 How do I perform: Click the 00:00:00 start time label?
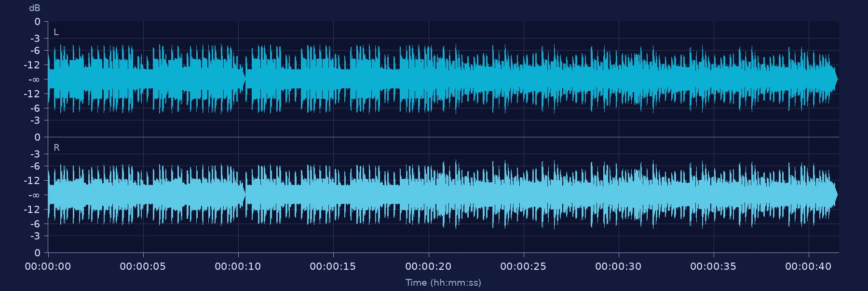(48, 266)
